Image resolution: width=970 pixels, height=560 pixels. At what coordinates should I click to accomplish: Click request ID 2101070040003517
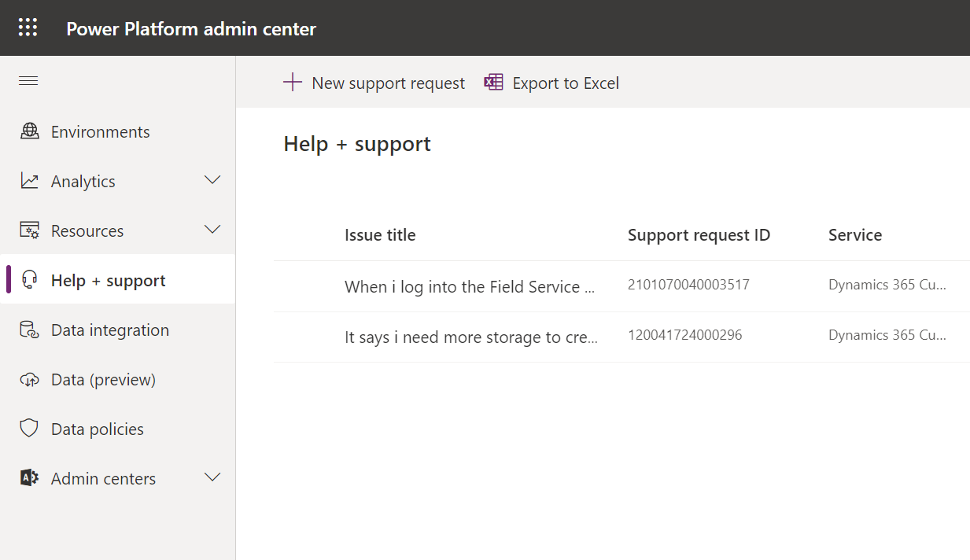(688, 285)
